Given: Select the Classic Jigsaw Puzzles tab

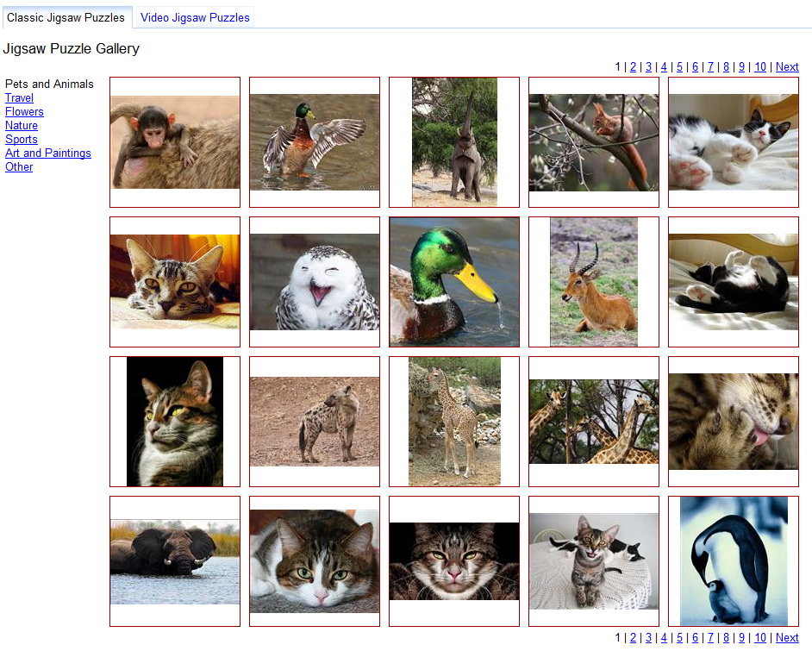Looking at the screenshot, I should (x=66, y=17).
